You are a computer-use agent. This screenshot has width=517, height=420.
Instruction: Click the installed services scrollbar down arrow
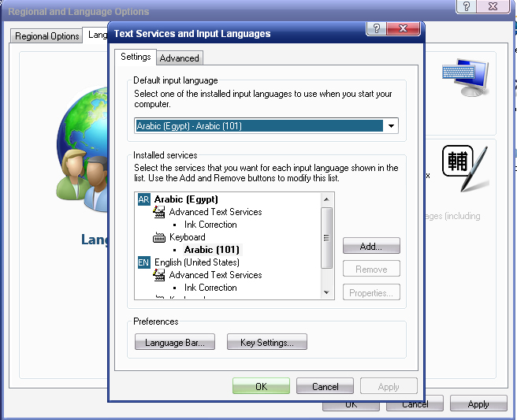pos(326,292)
